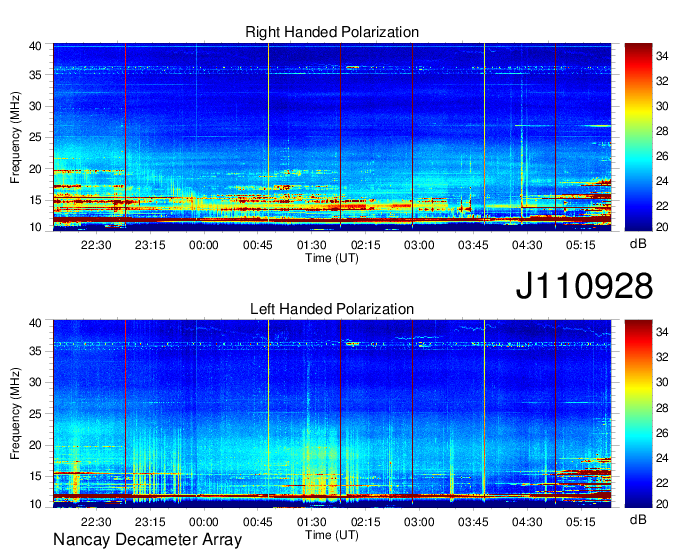Click the "34" value on Right Handed color bar
680x552 pixels.
(x=662, y=56)
